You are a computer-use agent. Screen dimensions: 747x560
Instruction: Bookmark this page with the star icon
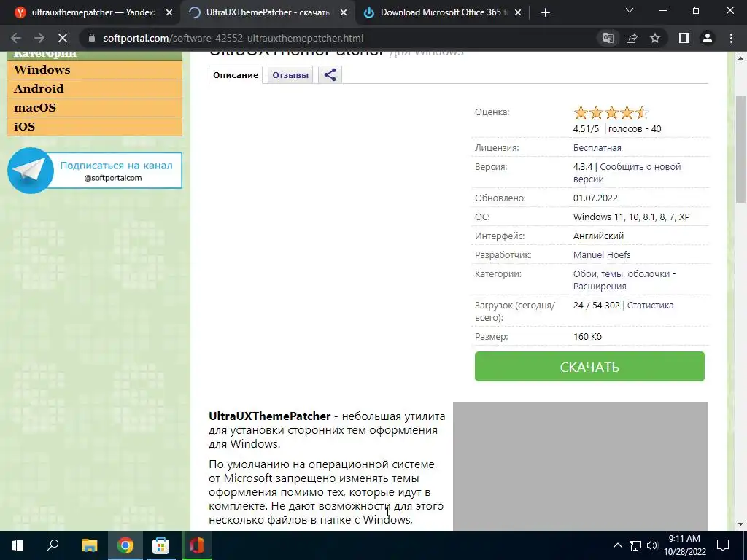pyautogui.click(x=655, y=38)
